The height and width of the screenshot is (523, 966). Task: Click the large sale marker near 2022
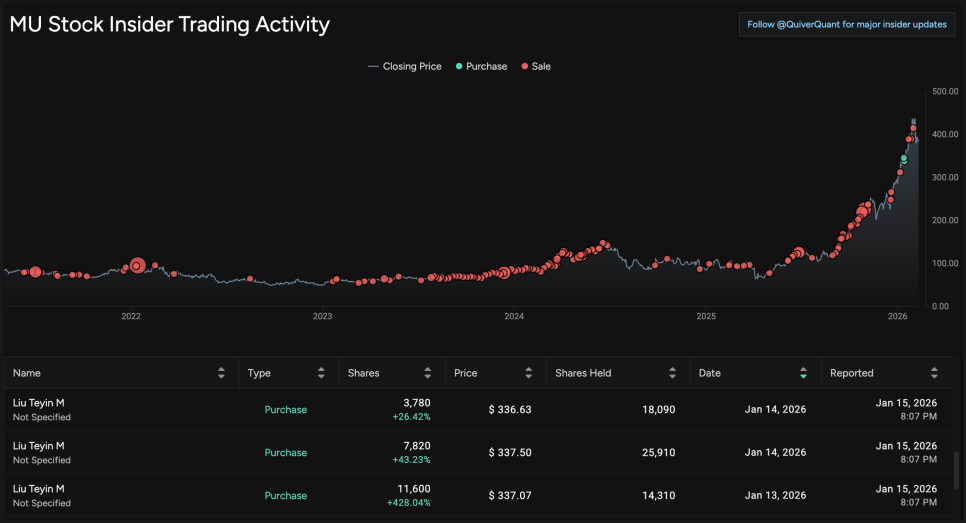[138, 266]
